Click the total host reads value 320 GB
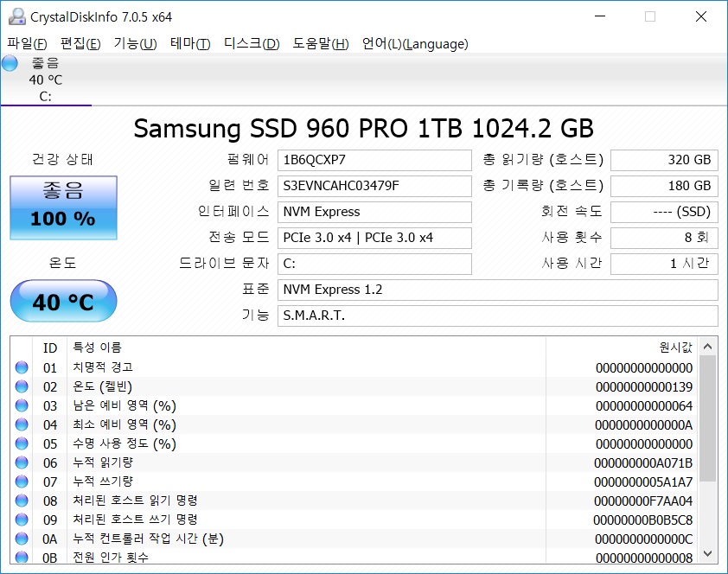The height and width of the screenshot is (574, 728). 664,160
